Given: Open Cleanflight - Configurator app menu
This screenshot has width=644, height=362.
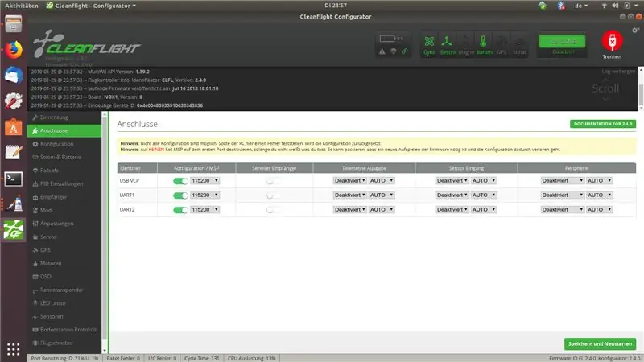Looking at the screenshot, I should 91,6.
